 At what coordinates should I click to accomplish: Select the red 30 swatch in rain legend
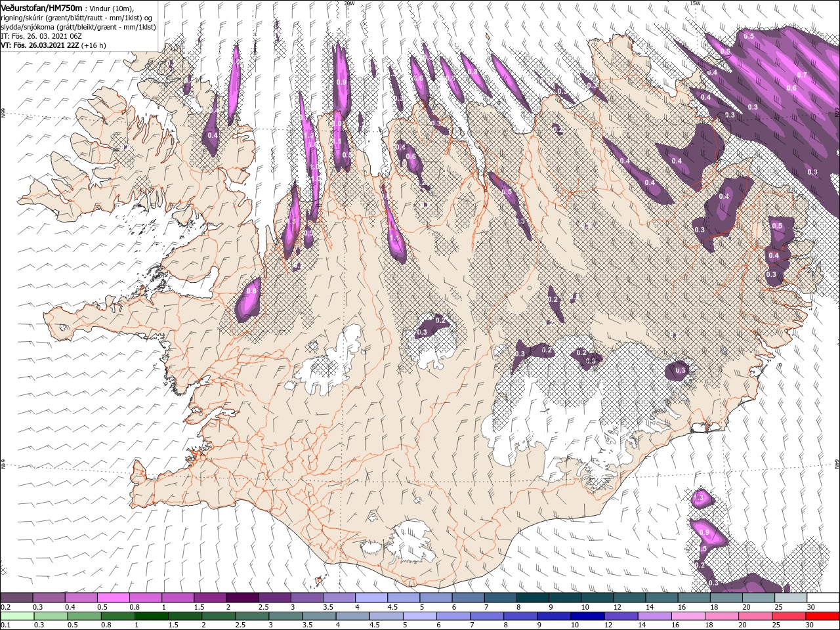pyautogui.click(x=823, y=616)
